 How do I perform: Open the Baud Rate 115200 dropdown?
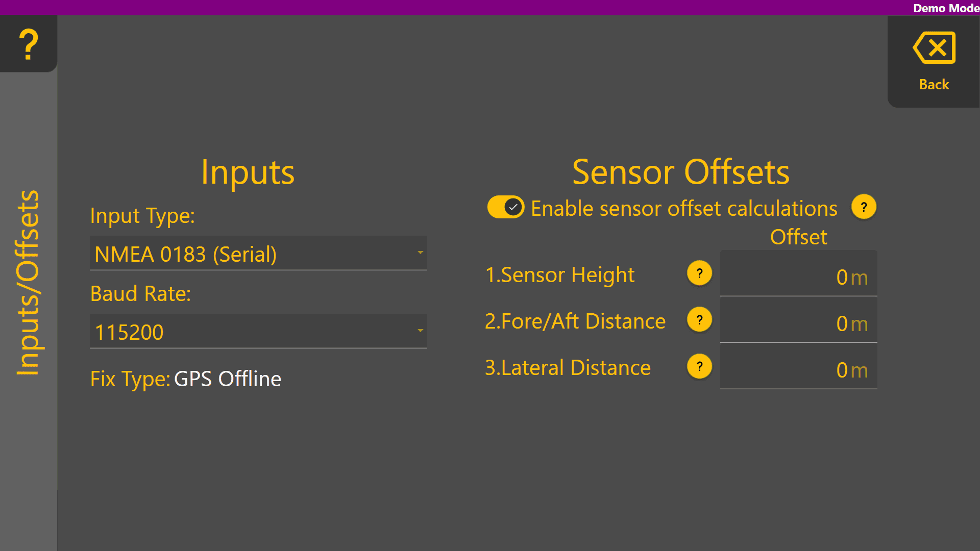coord(258,332)
